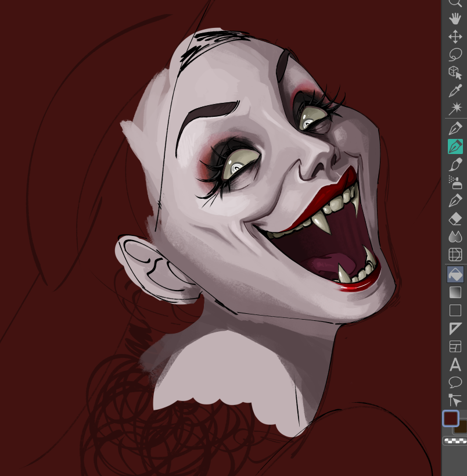This screenshot has height=476, width=467.
Task: Select the Lasso selection tool
Action: pos(455,55)
